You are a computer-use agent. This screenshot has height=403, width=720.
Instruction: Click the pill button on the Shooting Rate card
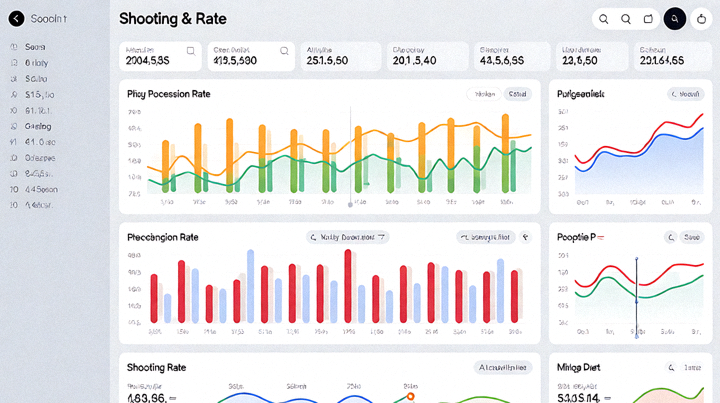click(x=503, y=368)
